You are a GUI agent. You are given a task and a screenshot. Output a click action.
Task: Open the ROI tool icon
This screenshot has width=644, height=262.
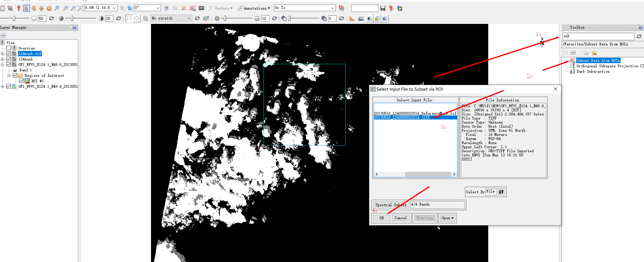click(x=193, y=8)
